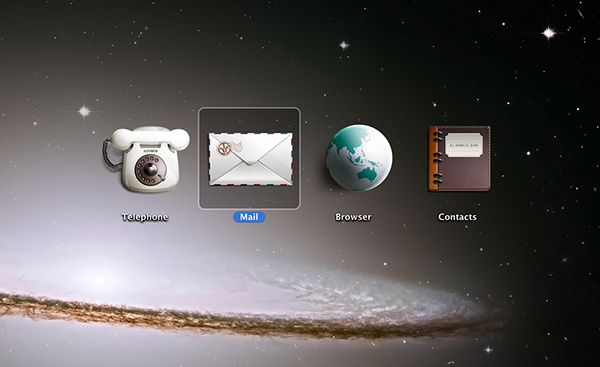Click the highlighted Mail label

coord(249,217)
